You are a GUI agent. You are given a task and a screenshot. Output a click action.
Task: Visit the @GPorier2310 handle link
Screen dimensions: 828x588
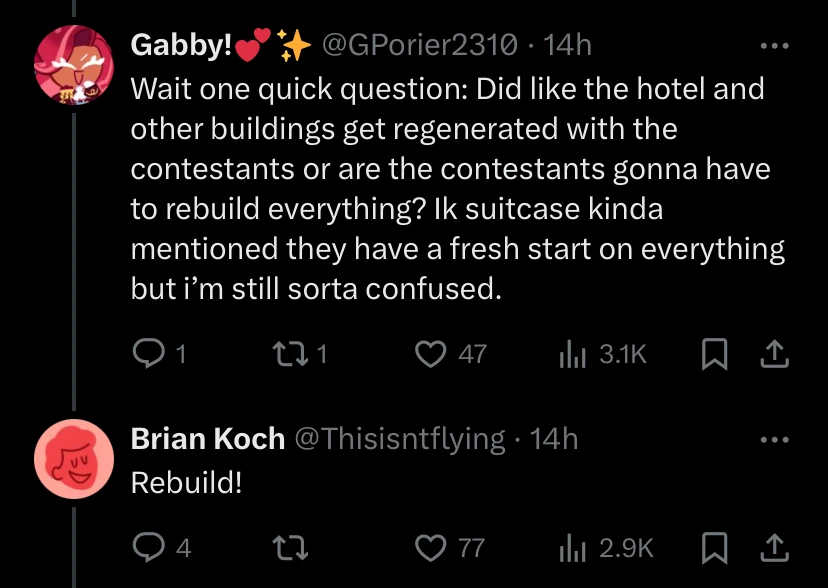420,45
